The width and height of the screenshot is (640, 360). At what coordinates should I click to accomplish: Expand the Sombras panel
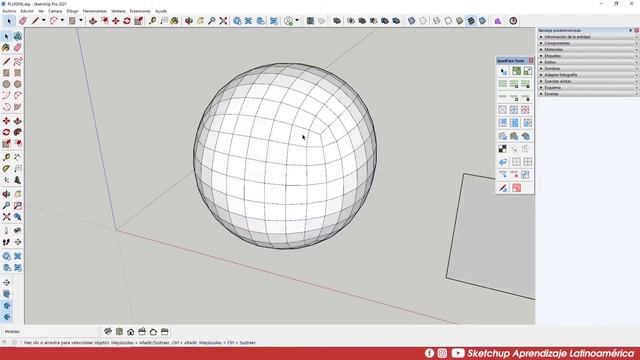[x=588, y=69]
